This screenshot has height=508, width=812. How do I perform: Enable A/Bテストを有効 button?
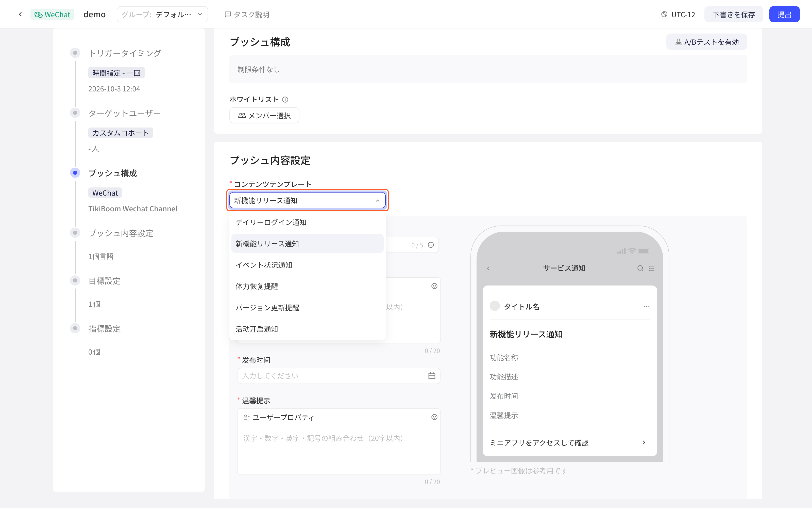(706, 42)
